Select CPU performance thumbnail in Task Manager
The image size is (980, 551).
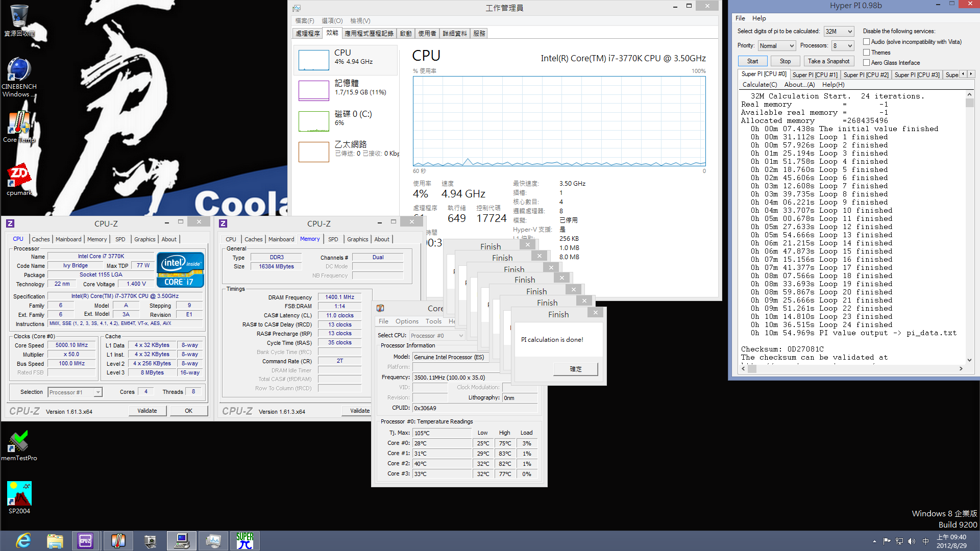click(x=346, y=60)
